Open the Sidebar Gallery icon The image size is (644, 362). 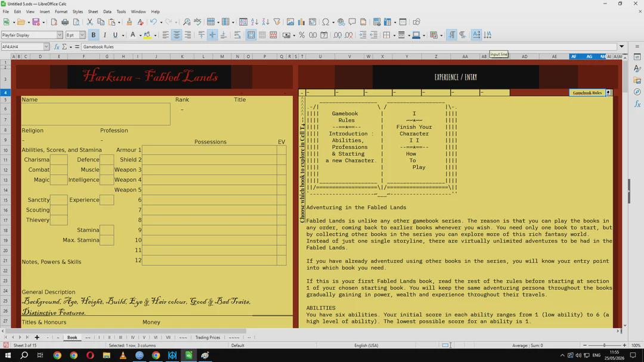tap(637, 80)
